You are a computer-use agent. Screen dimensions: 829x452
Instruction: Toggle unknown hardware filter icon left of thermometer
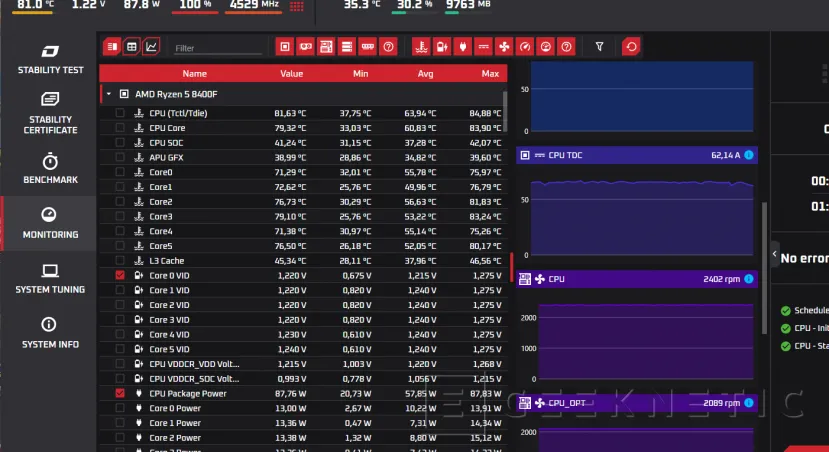pos(388,47)
